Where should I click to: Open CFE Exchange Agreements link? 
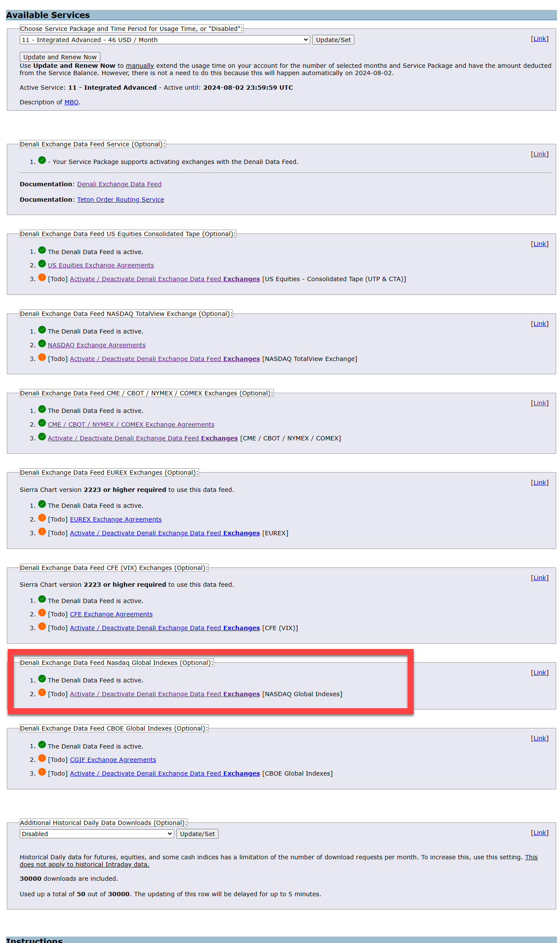click(111, 614)
